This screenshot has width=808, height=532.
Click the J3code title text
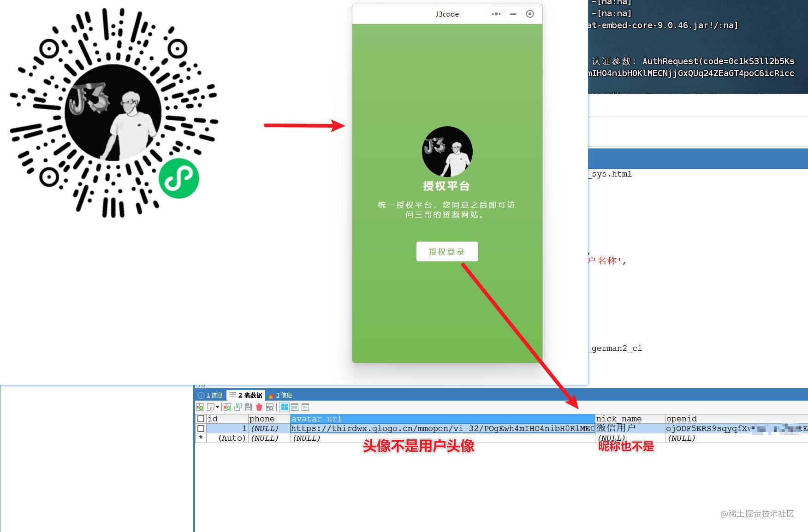click(447, 14)
